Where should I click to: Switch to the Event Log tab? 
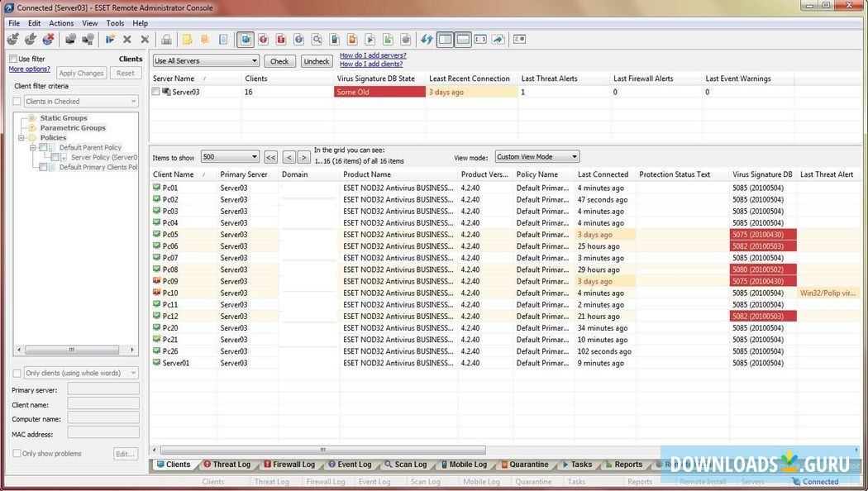pyautogui.click(x=350, y=464)
